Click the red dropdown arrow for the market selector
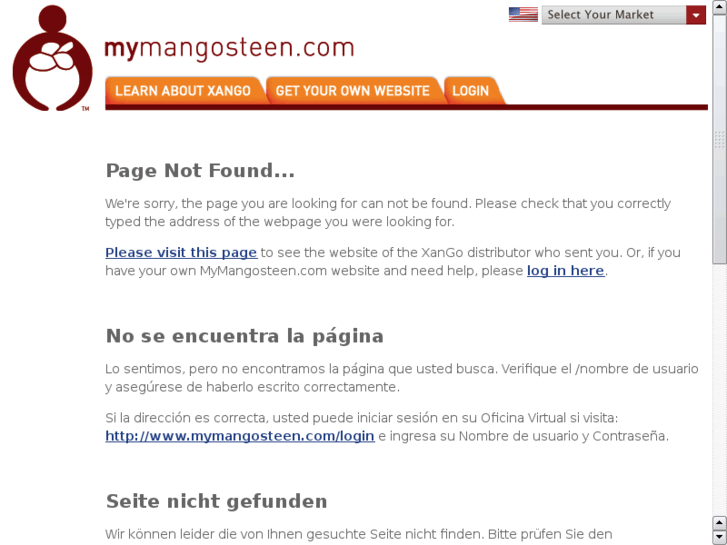727x545 pixels. point(696,15)
